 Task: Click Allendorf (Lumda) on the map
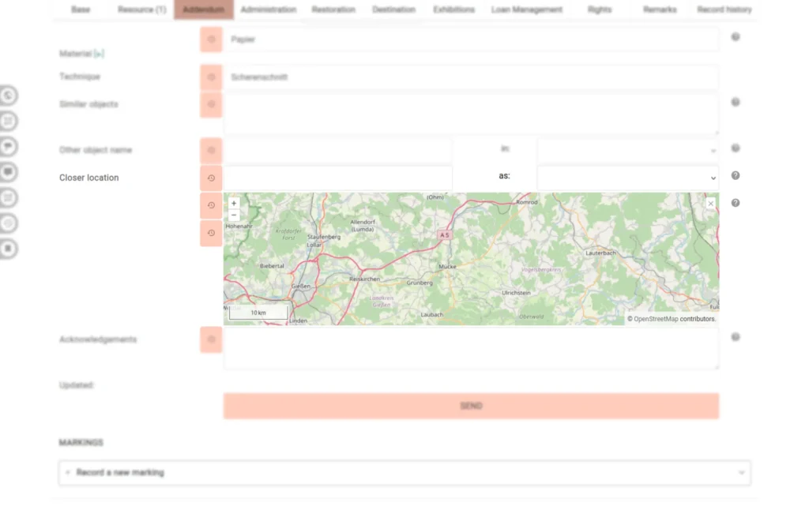(x=363, y=226)
